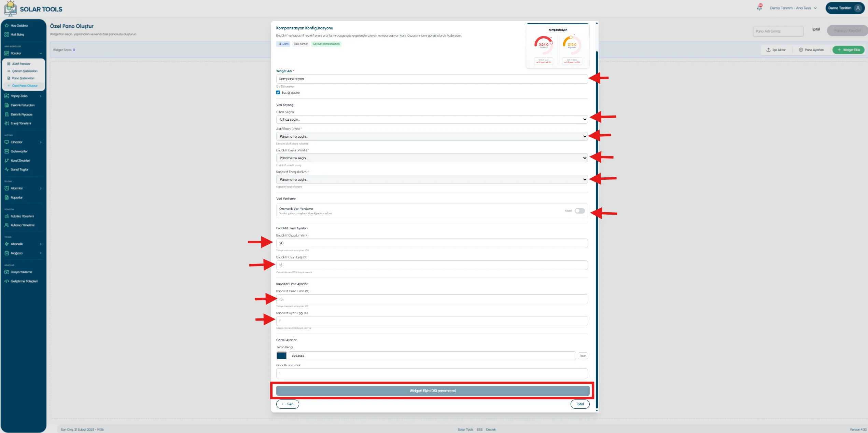
Task: Click the Endüktif Ceza Limiti field
Action: pyautogui.click(x=432, y=243)
